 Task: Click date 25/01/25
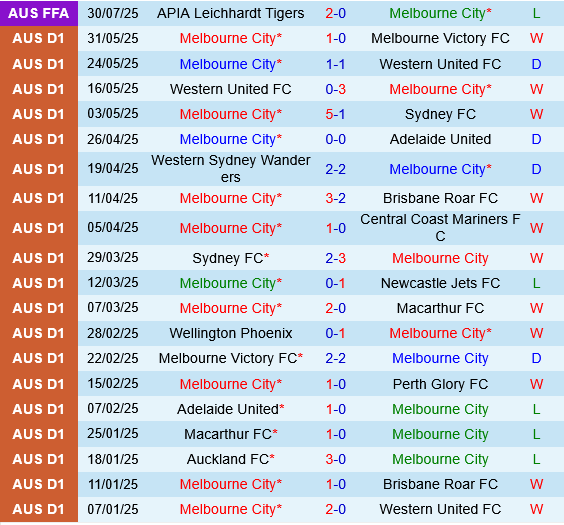tap(113, 434)
